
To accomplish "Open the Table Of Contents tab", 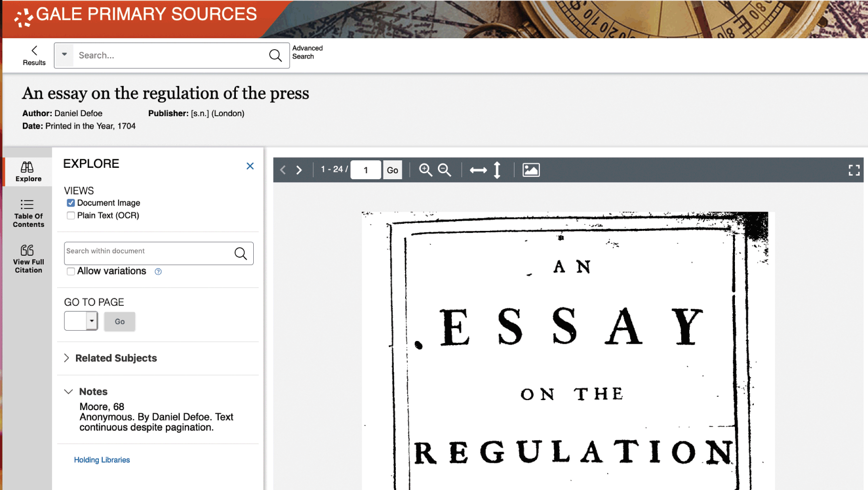I will 28,213.
